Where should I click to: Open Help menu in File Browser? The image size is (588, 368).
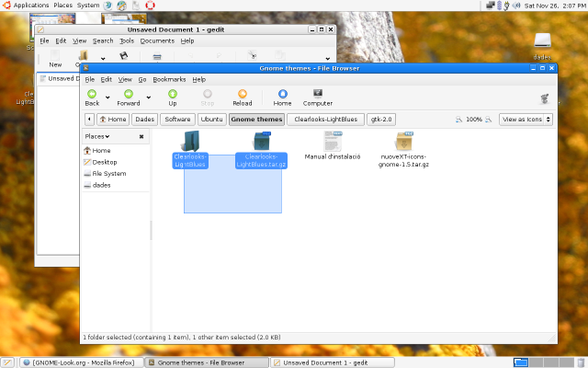pyautogui.click(x=198, y=80)
